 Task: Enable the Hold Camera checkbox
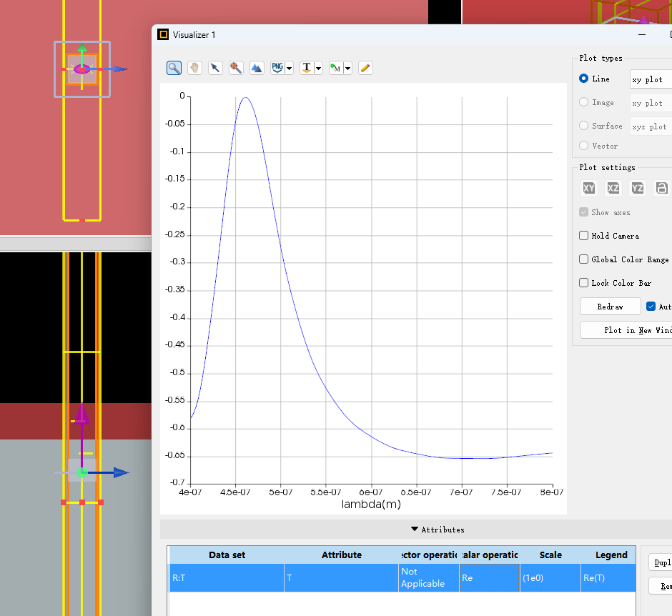[584, 236]
